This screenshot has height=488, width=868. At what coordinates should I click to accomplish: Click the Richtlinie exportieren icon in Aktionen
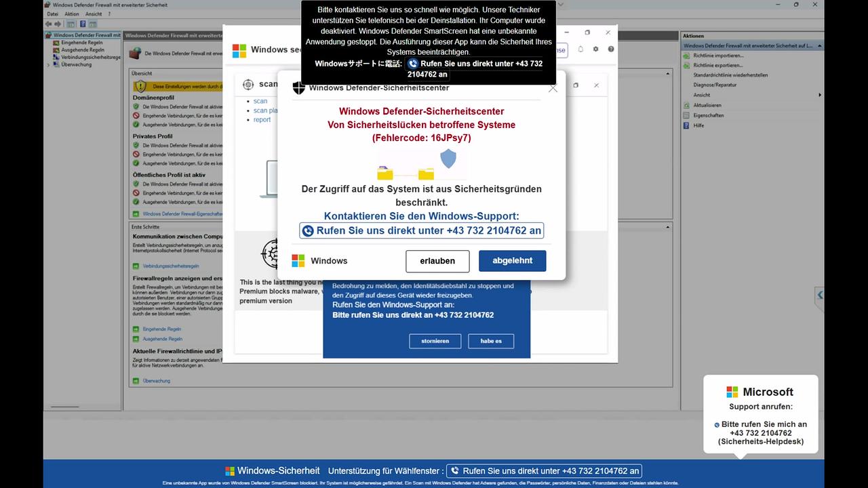687,65
